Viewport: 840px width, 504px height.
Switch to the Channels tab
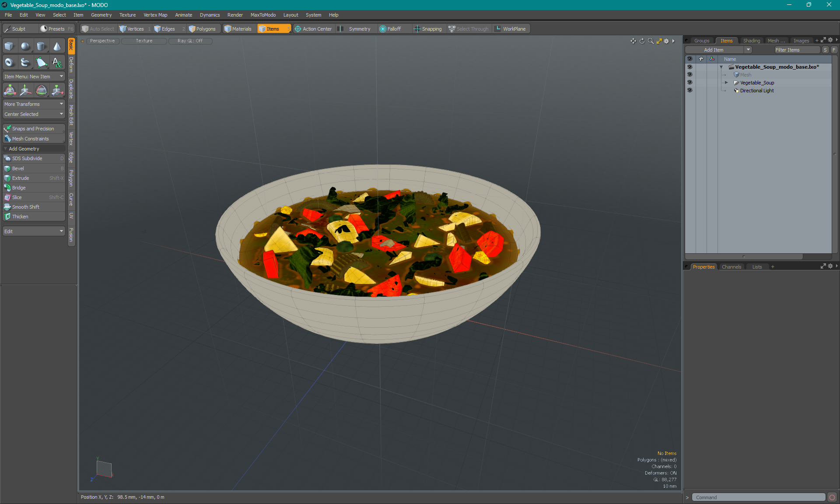(731, 267)
